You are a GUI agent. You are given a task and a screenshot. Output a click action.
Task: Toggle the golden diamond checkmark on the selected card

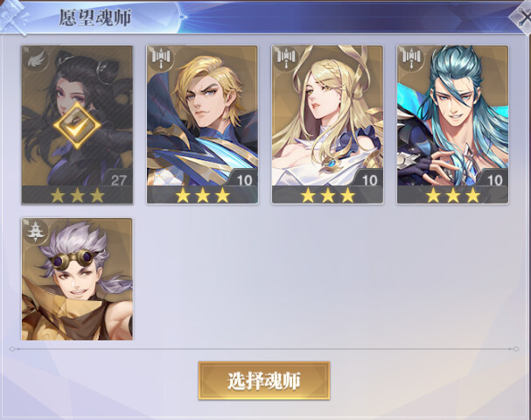pyautogui.click(x=77, y=125)
